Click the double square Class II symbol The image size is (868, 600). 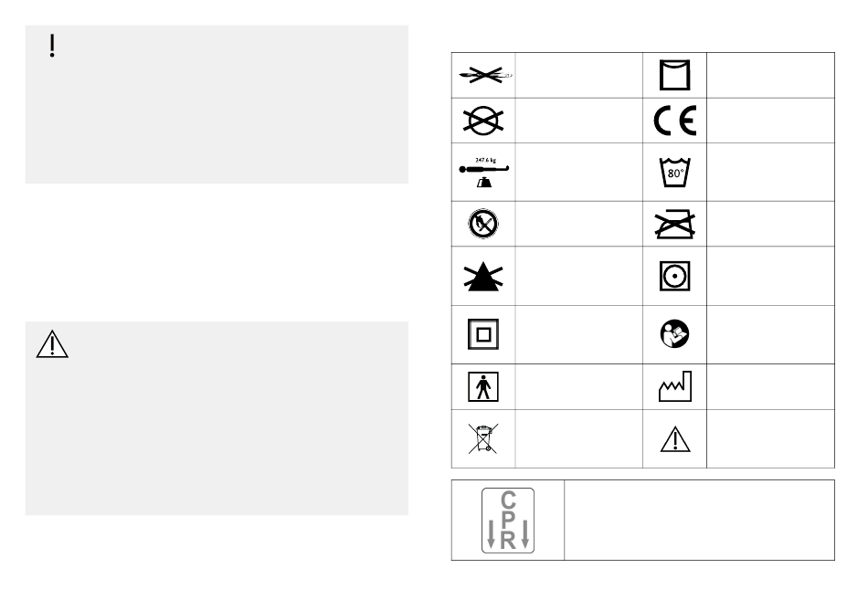(482, 334)
